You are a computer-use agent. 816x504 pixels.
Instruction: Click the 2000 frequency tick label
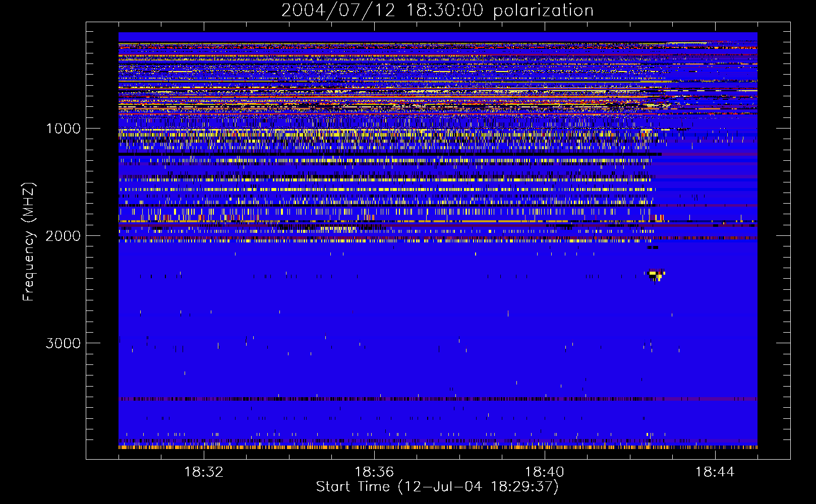63,236
